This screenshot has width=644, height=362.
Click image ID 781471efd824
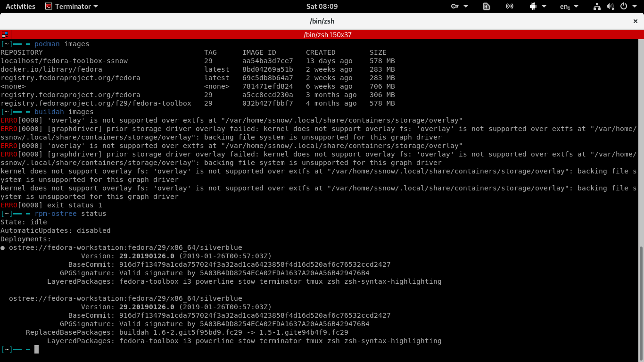point(268,86)
